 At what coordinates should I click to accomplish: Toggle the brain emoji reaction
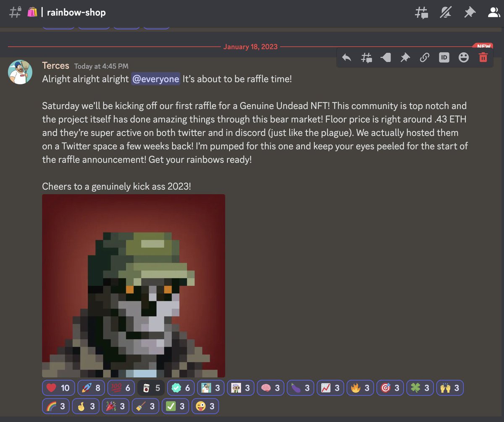click(x=270, y=388)
